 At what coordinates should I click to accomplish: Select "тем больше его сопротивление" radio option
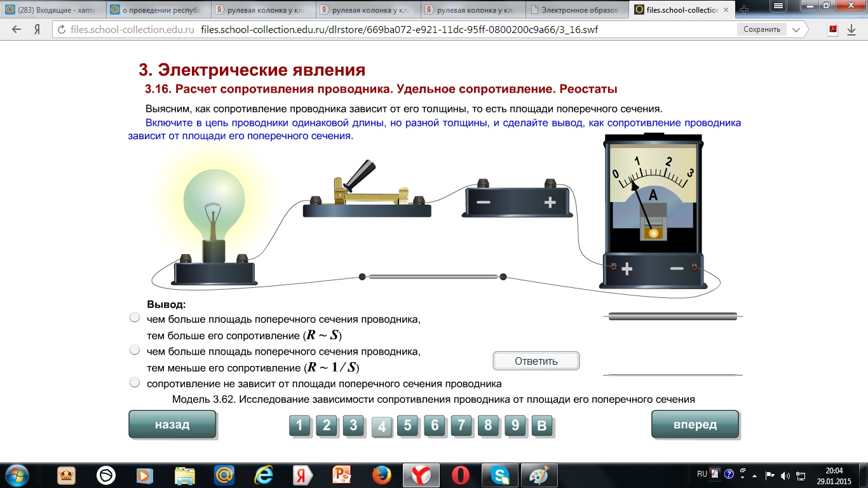pos(134,318)
